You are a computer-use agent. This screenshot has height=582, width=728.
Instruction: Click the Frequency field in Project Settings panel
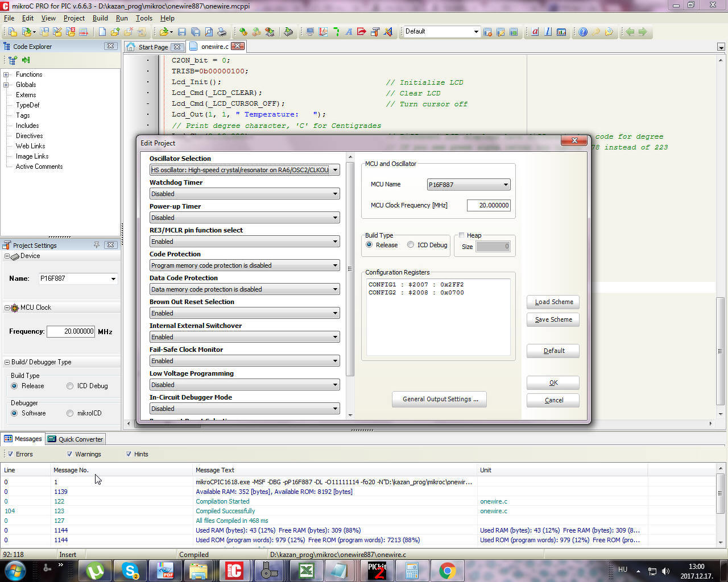(71, 331)
